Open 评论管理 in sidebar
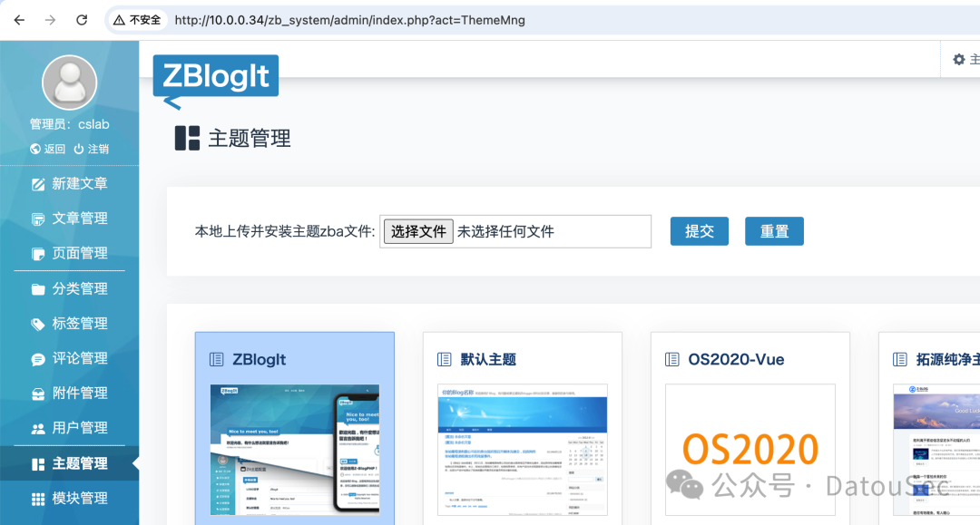 [x=69, y=358]
